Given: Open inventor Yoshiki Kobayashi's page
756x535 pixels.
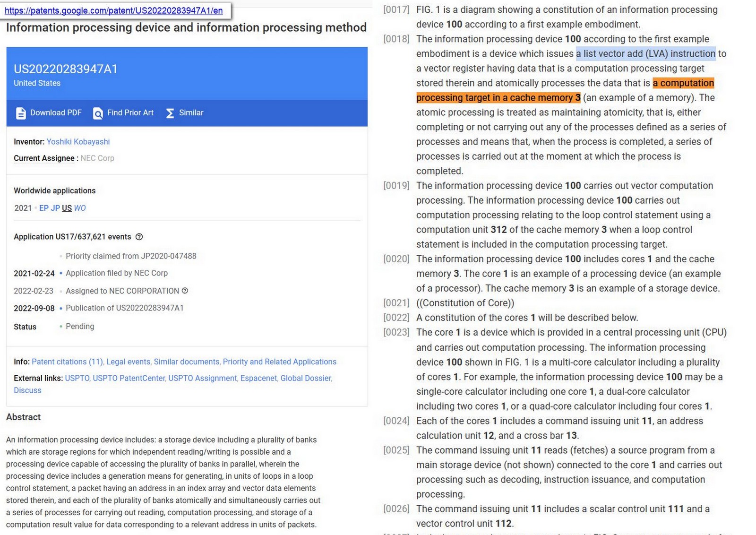Looking at the screenshot, I should (x=78, y=141).
